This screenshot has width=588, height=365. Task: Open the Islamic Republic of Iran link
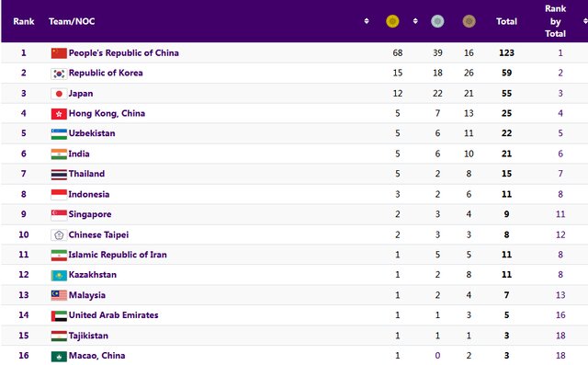click(118, 255)
